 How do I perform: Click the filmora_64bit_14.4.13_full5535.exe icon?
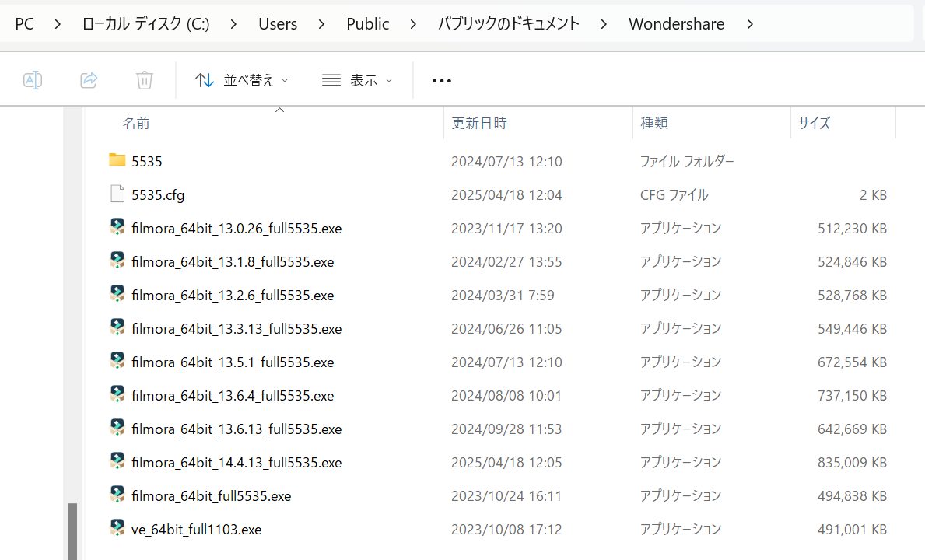[117, 461]
